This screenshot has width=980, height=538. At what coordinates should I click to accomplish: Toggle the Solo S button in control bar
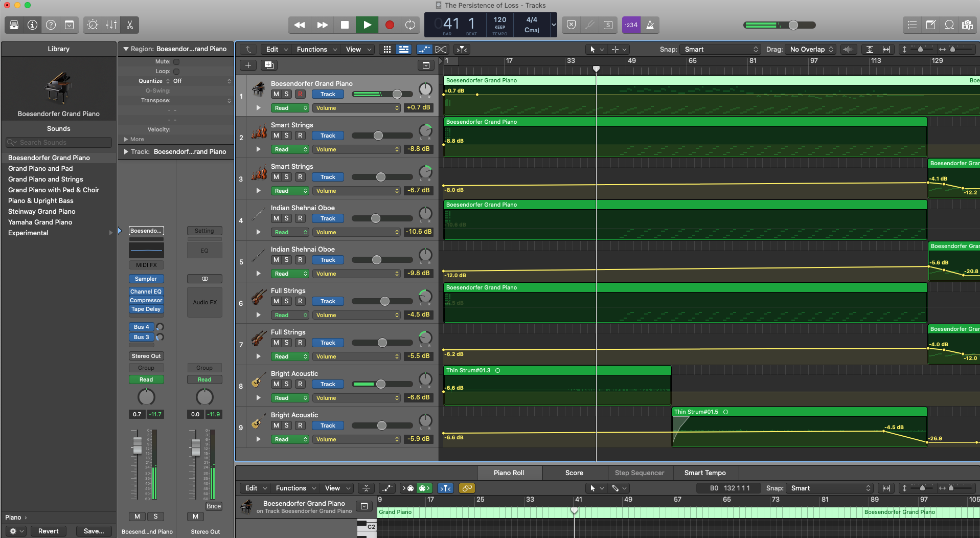pos(608,25)
